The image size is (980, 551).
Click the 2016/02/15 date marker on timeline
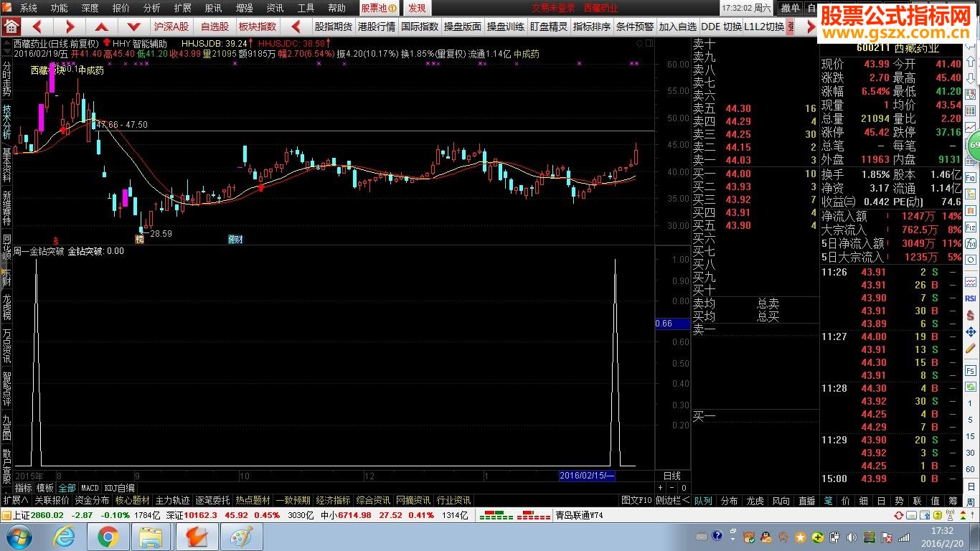[x=587, y=476]
